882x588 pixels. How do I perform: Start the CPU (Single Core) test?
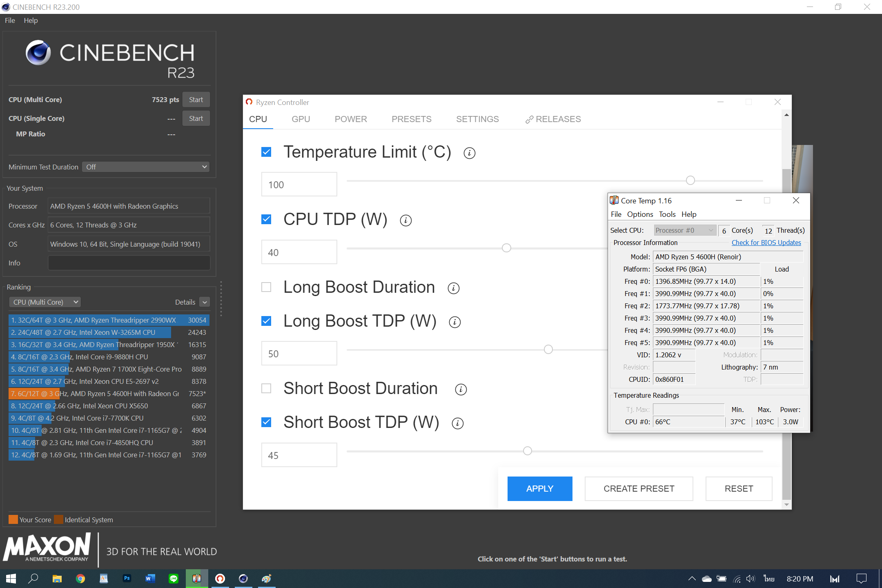point(196,118)
